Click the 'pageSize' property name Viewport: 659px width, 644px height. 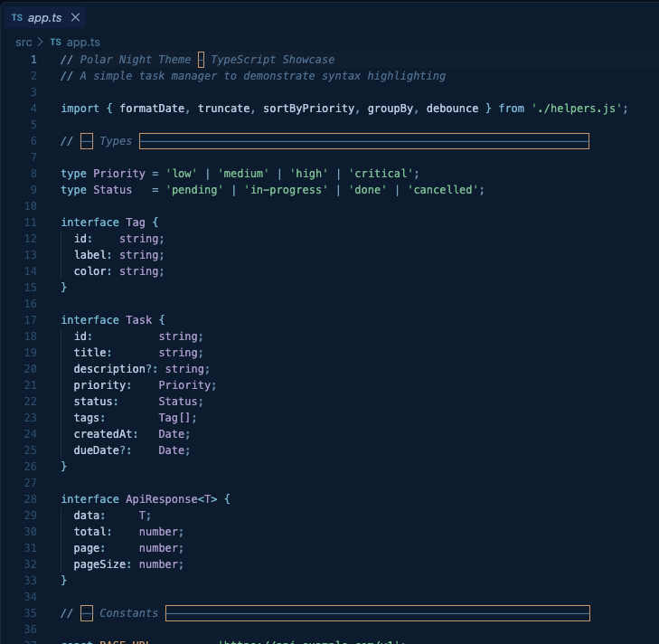pos(99,564)
